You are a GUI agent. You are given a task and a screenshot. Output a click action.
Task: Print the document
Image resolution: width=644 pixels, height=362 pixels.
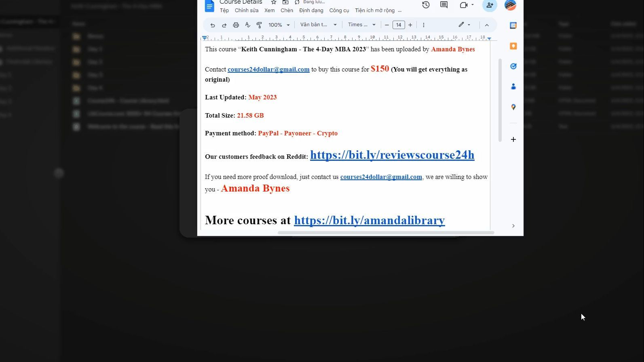[236, 25]
